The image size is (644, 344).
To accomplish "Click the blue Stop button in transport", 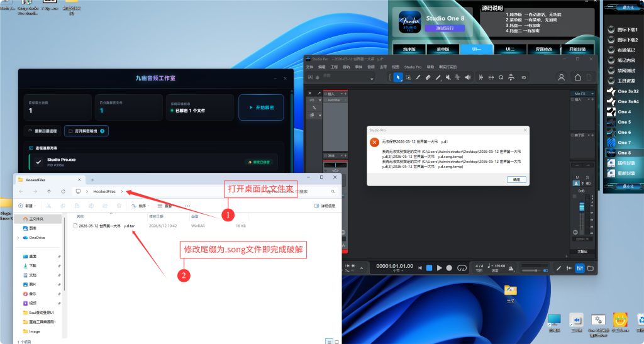I will pos(429,268).
